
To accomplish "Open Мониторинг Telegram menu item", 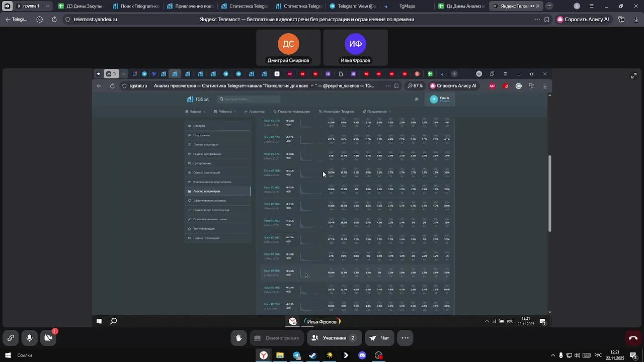I will 336,112.
